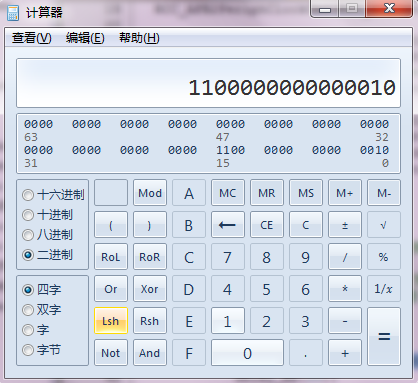Click the division slash button

click(345, 257)
